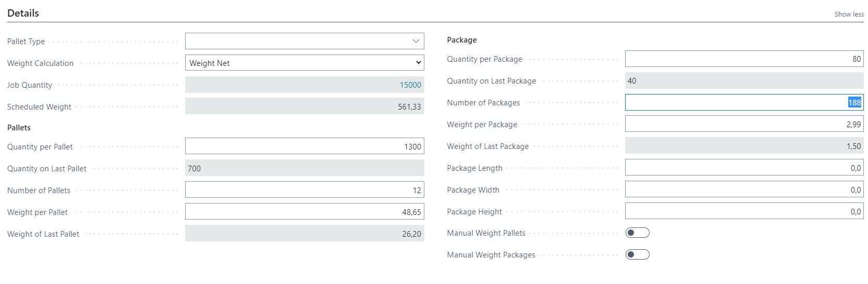This screenshot has height=284, width=868.
Task: Click the Scheduled Weight value field
Action: click(304, 106)
